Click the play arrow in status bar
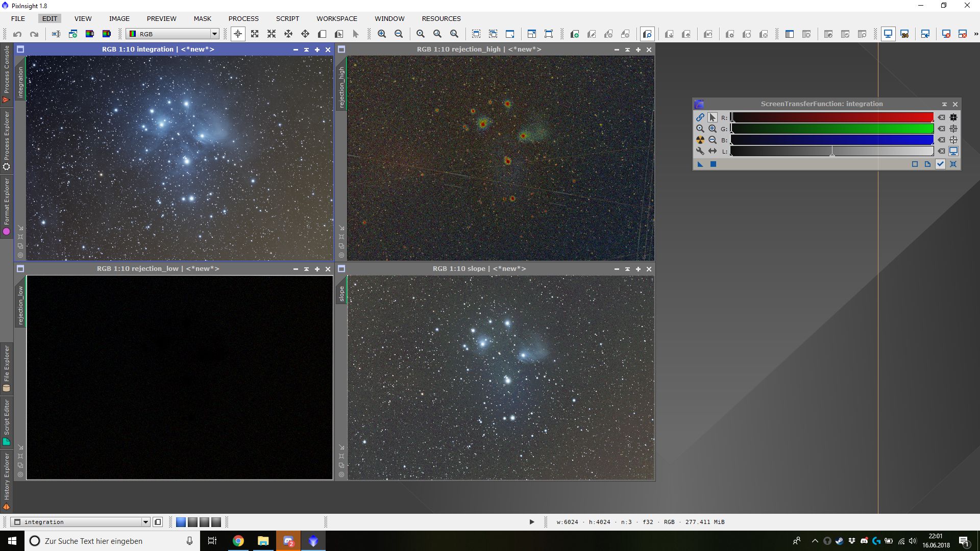This screenshot has width=980, height=551. pos(531,522)
